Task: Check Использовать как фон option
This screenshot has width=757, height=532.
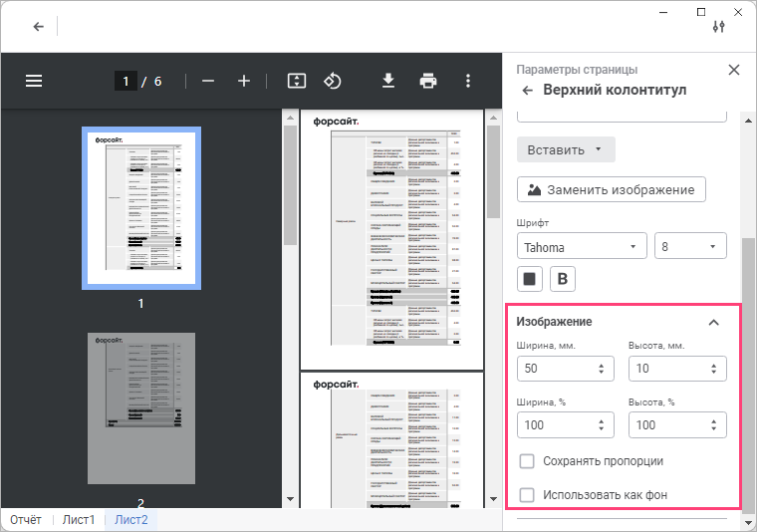Action: (528, 494)
